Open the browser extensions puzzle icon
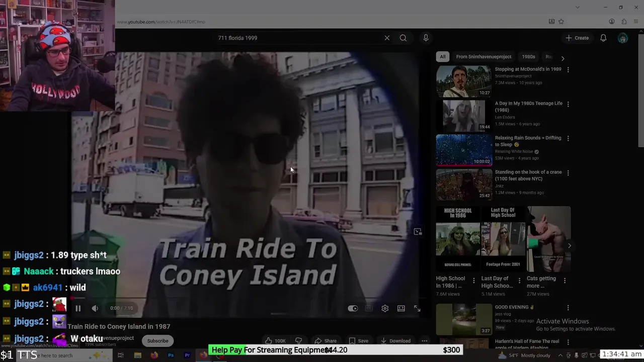Image resolution: width=644 pixels, height=362 pixels. (x=624, y=22)
